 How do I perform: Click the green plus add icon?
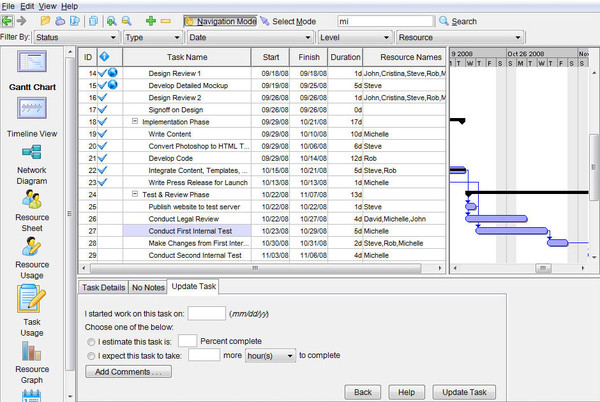pos(150,21)
